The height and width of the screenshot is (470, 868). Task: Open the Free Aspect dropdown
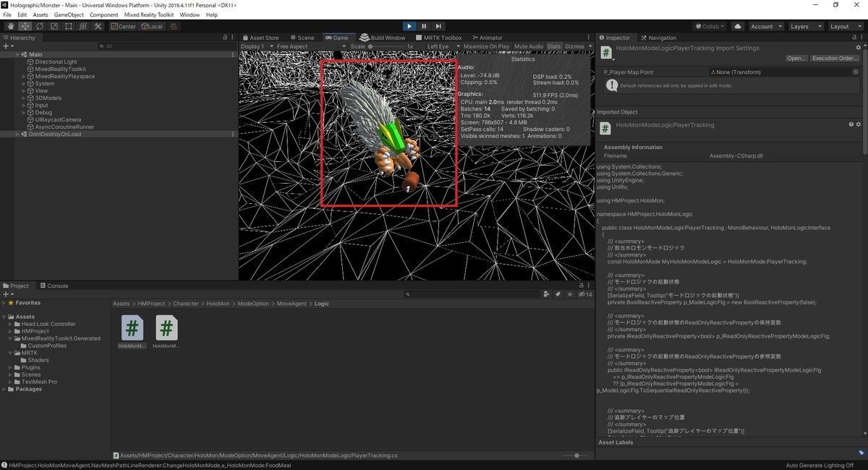(x=310, y=46)
